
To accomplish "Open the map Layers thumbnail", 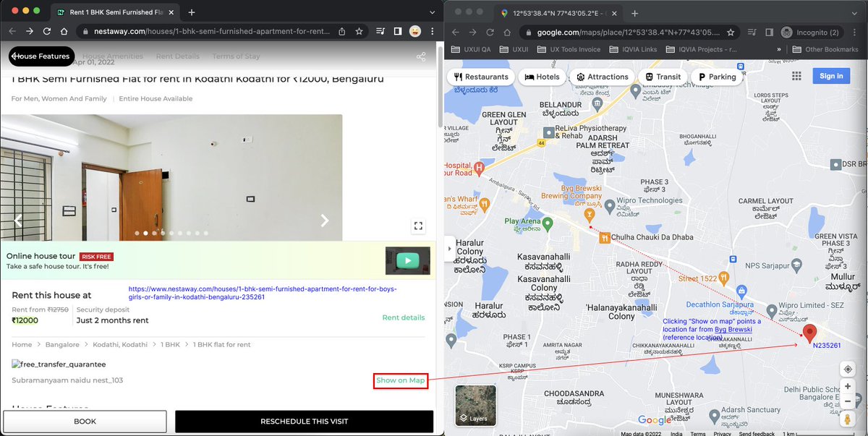I will (x=475, y=405).
